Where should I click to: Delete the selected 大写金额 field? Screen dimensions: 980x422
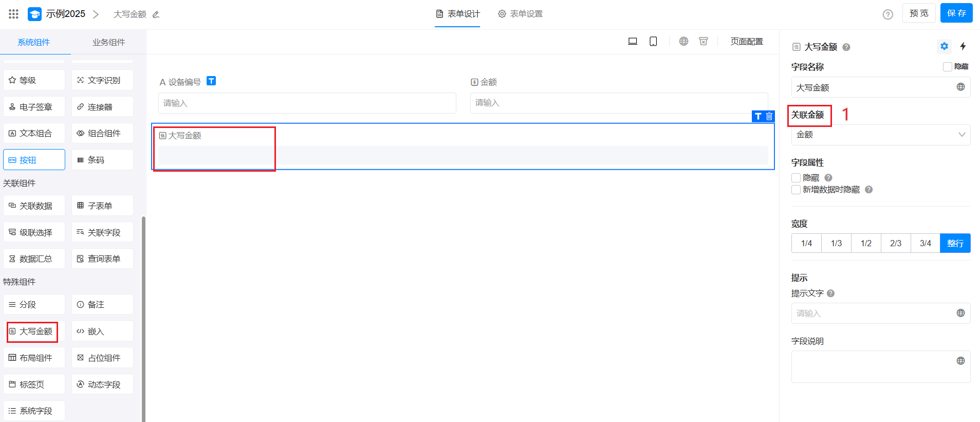click(x=769, y=116)
